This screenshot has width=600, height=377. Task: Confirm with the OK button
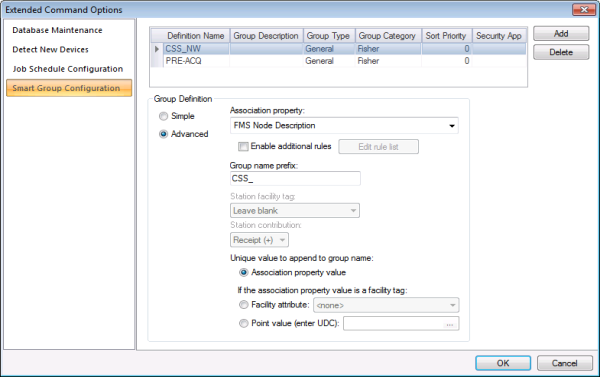(x=503, y=363)
